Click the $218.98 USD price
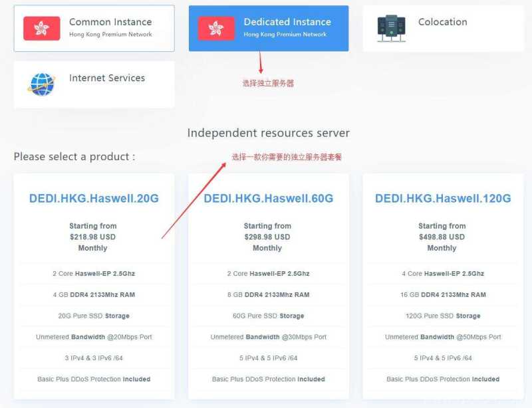Viewport: 532px width, 408px height. point(92,237)
